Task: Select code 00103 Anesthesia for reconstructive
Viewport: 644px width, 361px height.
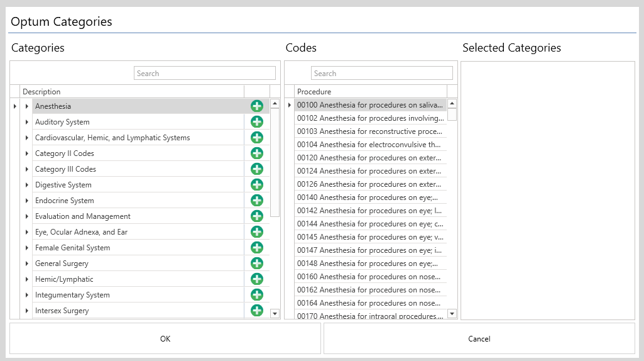Action: click(x=371, y=131)
